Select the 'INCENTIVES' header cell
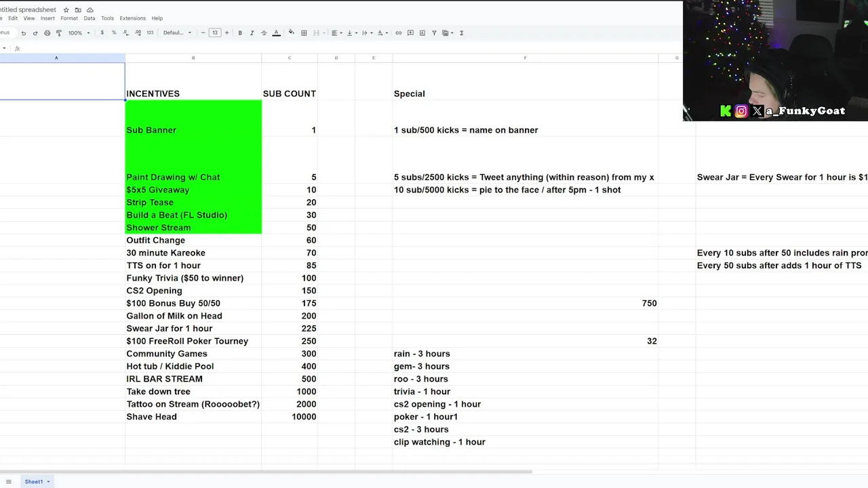Image resolution: width=868 pixels, height=488 pixels. tap(193, 81)
